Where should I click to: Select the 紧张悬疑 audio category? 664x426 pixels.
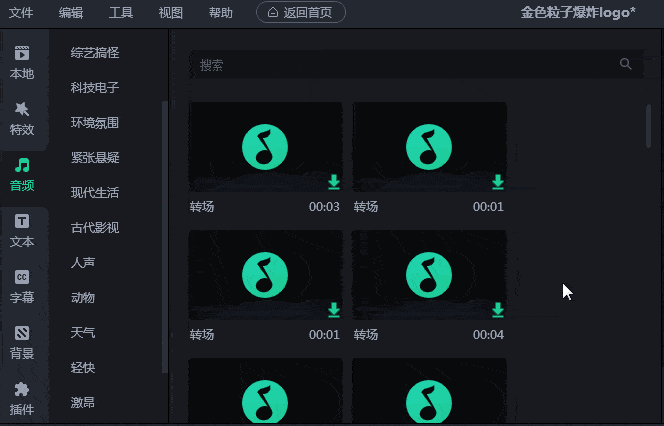(95, 158)
